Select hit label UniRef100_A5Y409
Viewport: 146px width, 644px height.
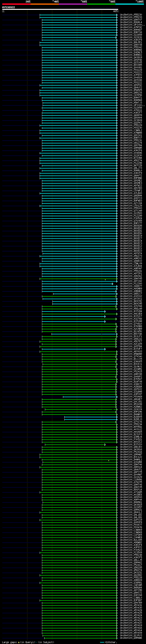pos(131,633)
